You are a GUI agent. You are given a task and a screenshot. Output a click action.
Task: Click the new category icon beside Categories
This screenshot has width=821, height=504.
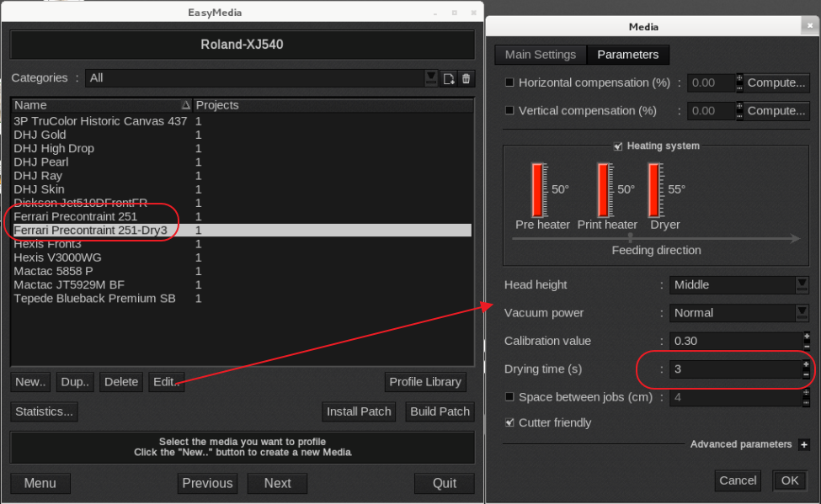tap(450, 78)
